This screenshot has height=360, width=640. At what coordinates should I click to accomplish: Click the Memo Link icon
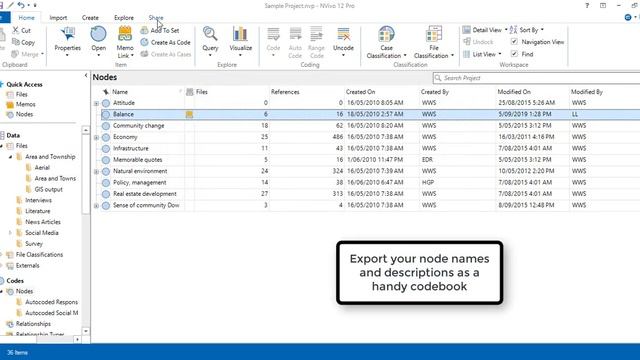pos(125,34)
